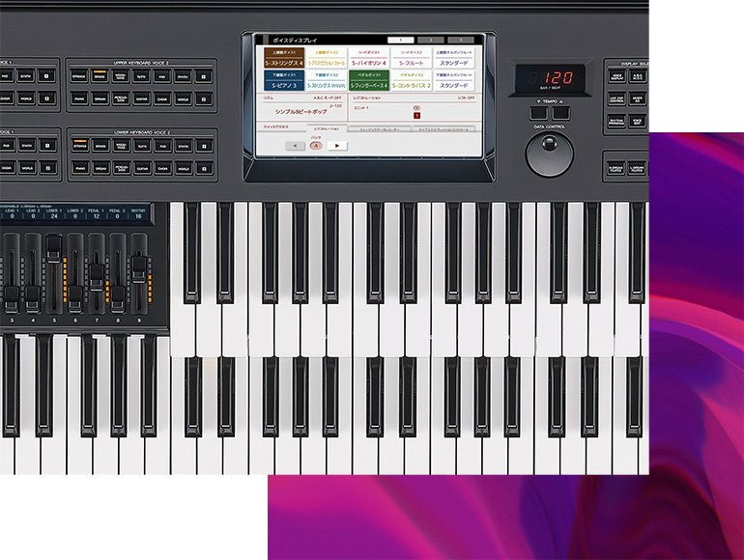Select PAD in Lower Keyboard Voice 2

162,146
